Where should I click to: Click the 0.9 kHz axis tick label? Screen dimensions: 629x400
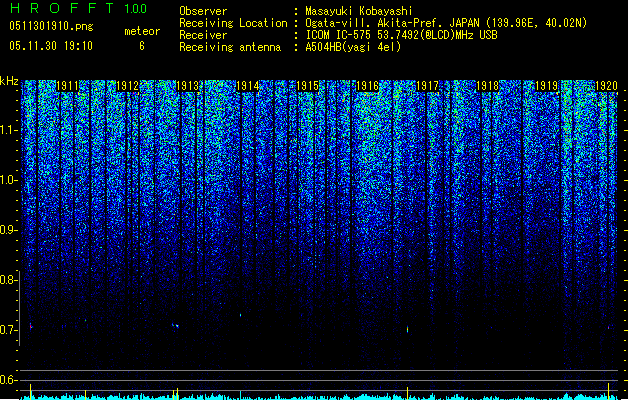tap(9, 230)
